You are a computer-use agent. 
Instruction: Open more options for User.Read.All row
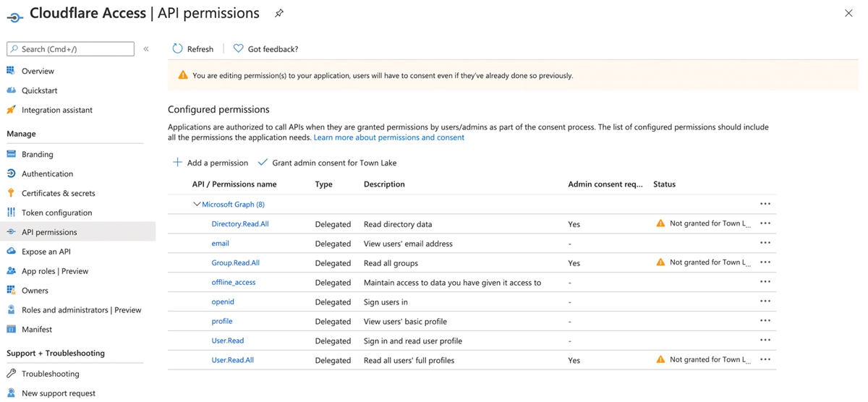click(765, 359)
